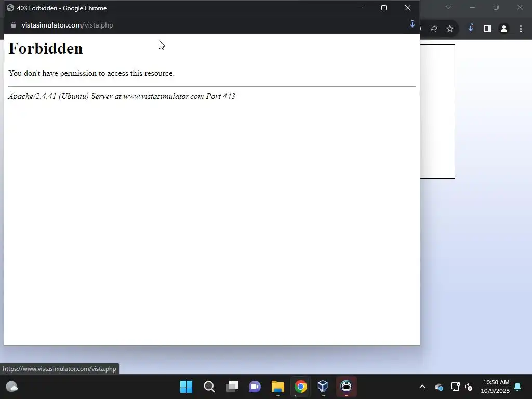Click the OneDrive cloud tray icon
Screen dimensions: 532x399
point(438,387)
